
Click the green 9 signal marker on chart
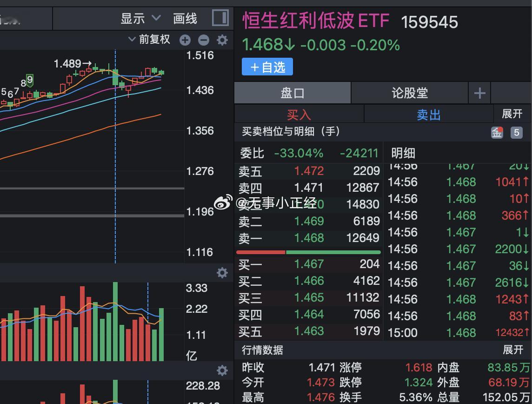point(30,80)
